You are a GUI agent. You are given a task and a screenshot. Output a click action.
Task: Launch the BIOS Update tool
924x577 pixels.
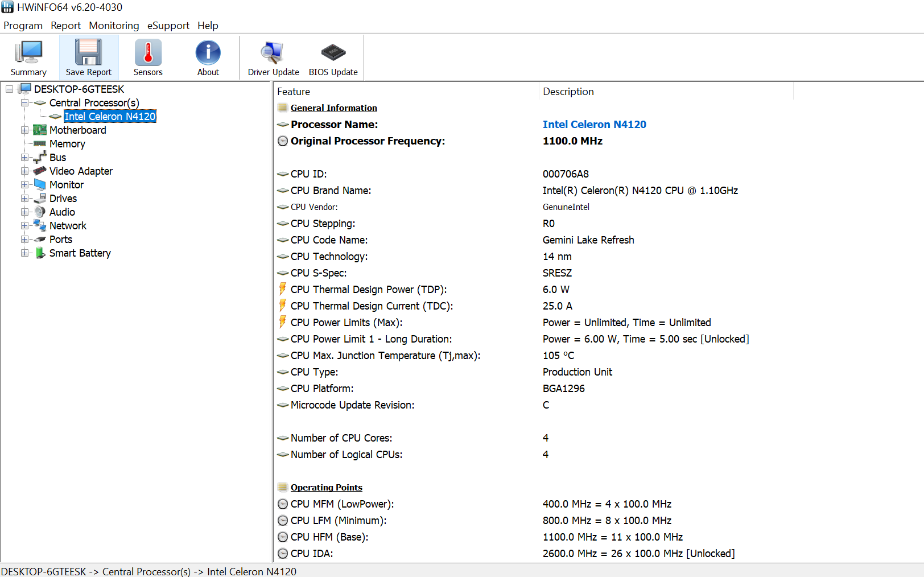coord(333,57)
